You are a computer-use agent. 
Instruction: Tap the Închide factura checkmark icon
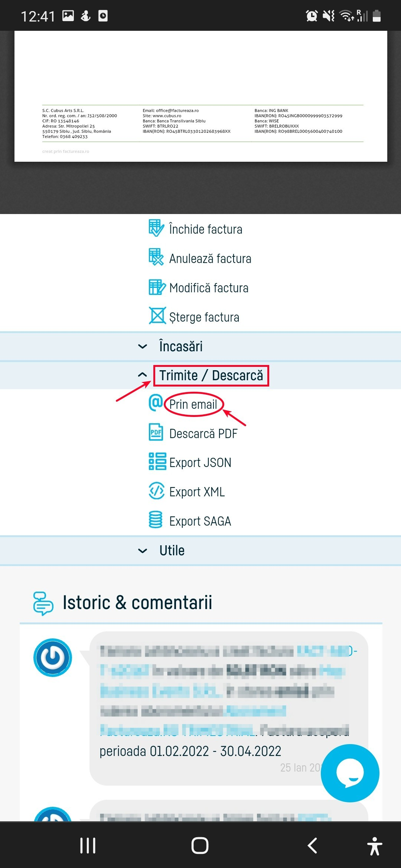coord(156,228)
